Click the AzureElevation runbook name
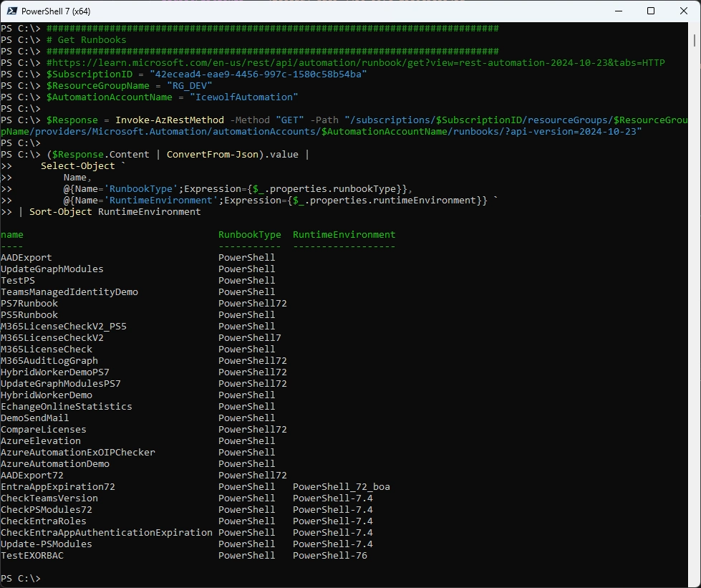 tap(41, 441)
